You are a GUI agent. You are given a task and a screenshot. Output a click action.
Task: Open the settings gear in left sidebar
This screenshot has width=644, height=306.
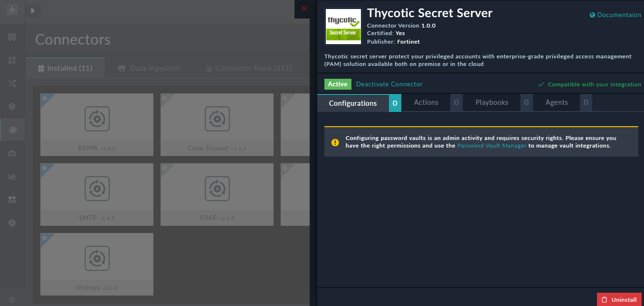[x=12, y=223]
